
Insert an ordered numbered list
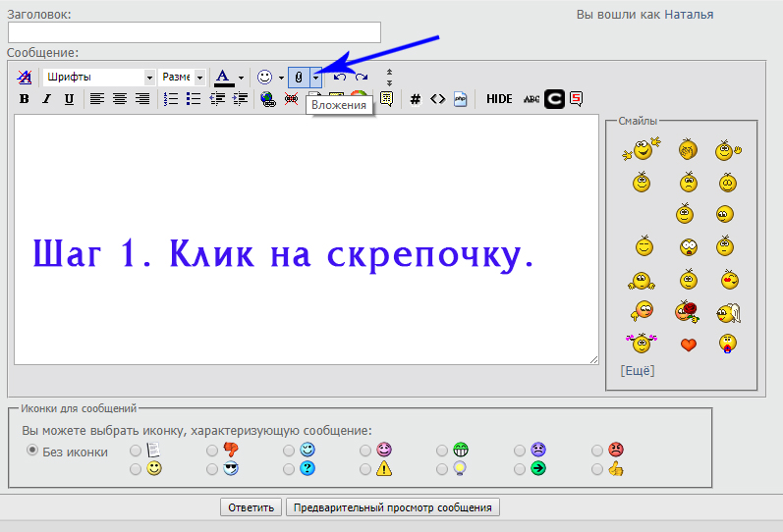[171, 99]
